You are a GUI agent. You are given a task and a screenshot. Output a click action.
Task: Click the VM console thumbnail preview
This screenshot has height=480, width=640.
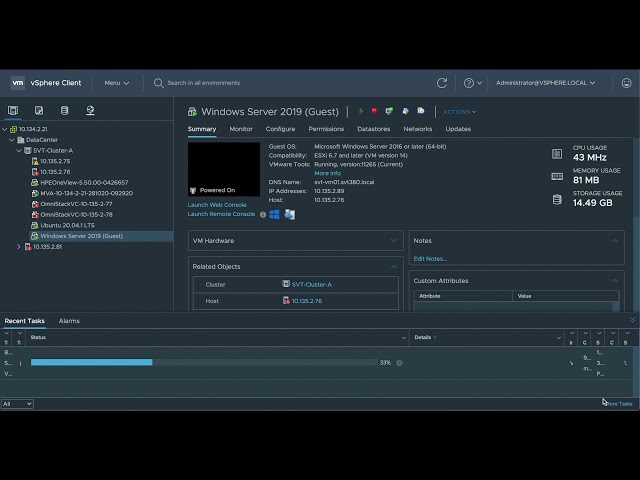pos(224,169)
